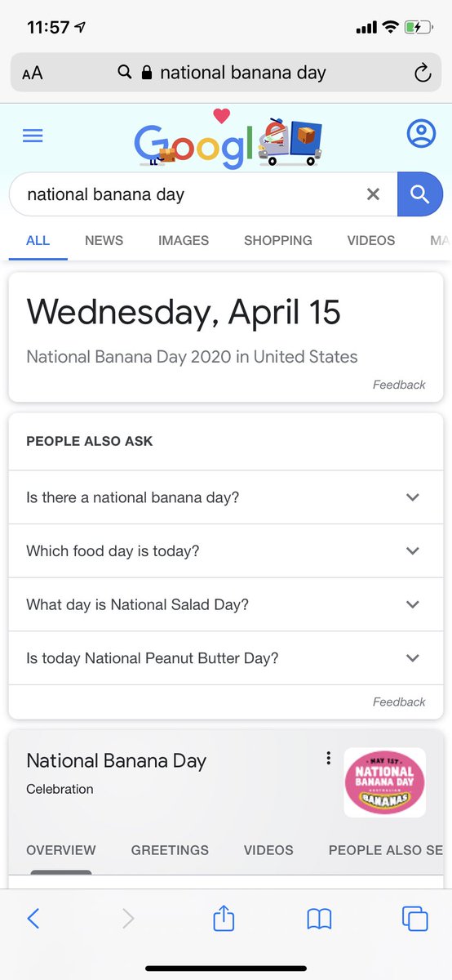This screenshot has width=452, height=980.
Task: Clear the search box with the X
Action: click(373, 194)
